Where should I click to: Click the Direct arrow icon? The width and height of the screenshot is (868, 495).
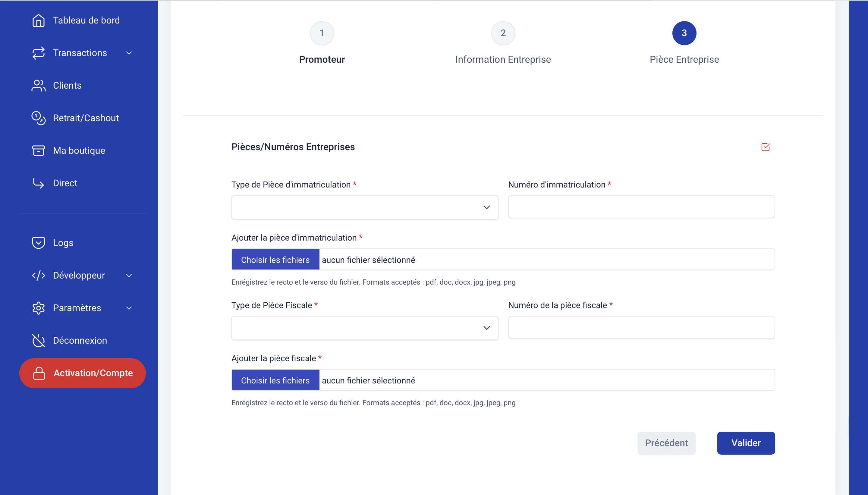38,183
